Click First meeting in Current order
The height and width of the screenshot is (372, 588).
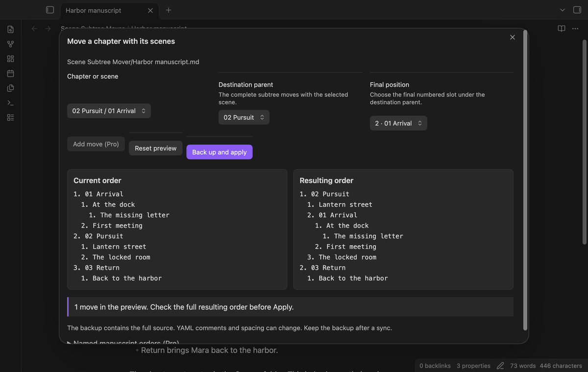point(118,226)
